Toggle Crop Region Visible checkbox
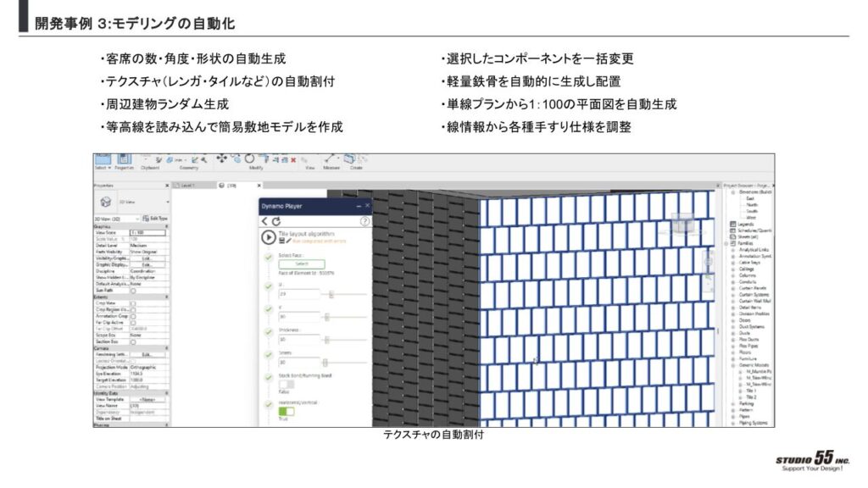Image resolution: width=868 pixels, height=488 pixels. pyautogui.click(x=133, y=310)
